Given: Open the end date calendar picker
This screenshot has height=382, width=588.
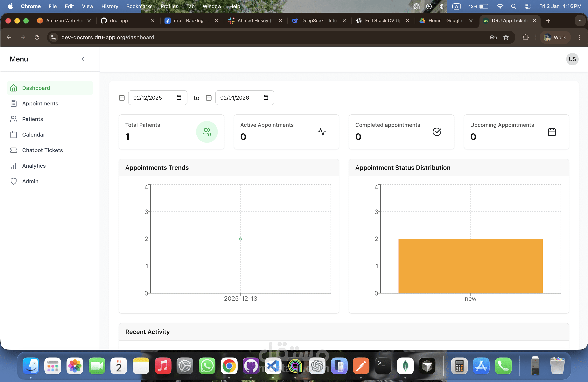Looking at the screenshot, I should coord(266,98).
